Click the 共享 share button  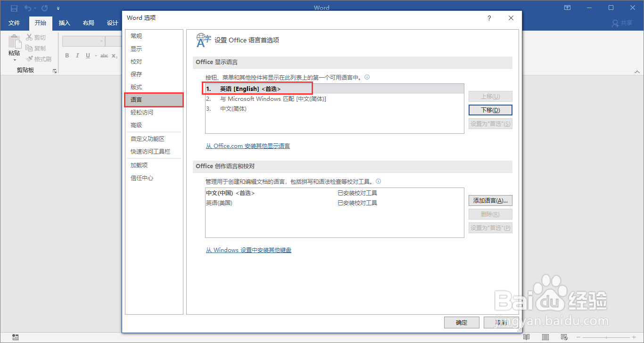(x=622, y=23)
